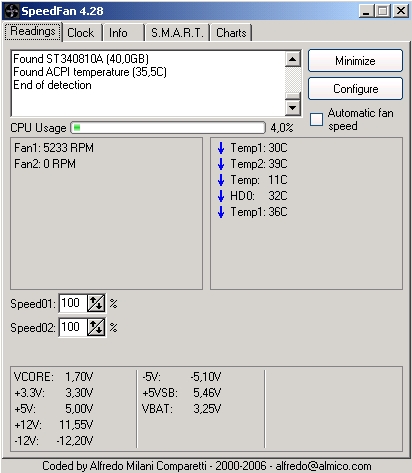
Task: Click the Speed02 spinner arrows
Action: [96, 327]
